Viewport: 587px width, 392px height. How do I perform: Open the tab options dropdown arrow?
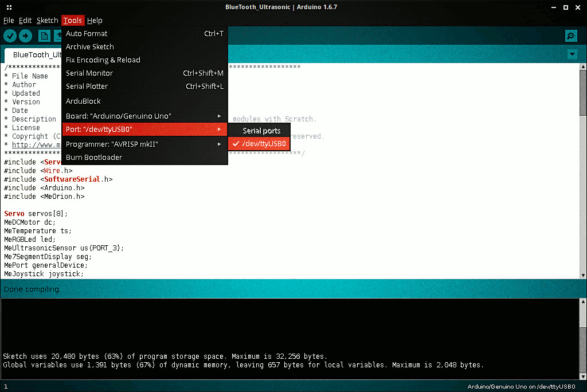(573, 54)
